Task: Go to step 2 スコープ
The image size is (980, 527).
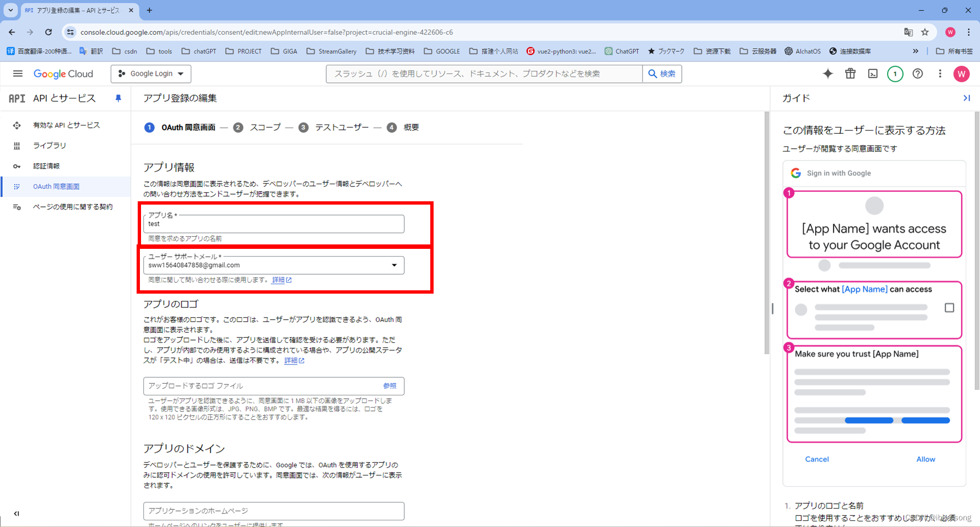Action: [x=257, y=127]
